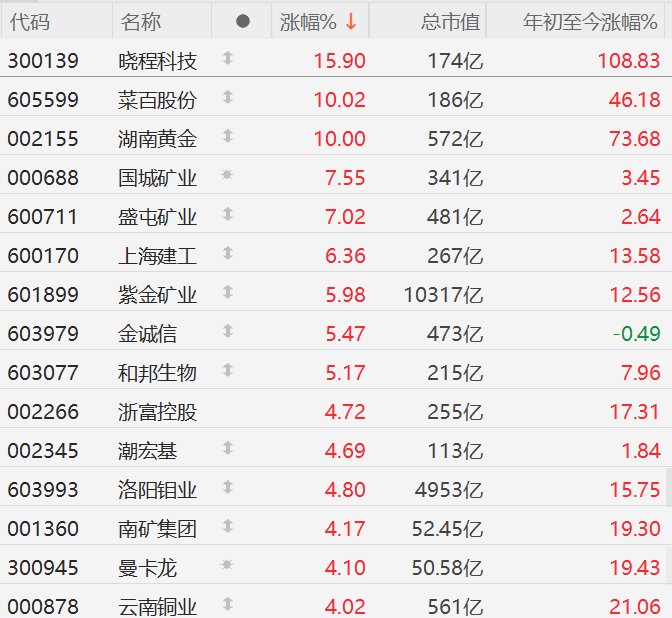
Task: Click stock code 603993
Action: click(43, 490)
